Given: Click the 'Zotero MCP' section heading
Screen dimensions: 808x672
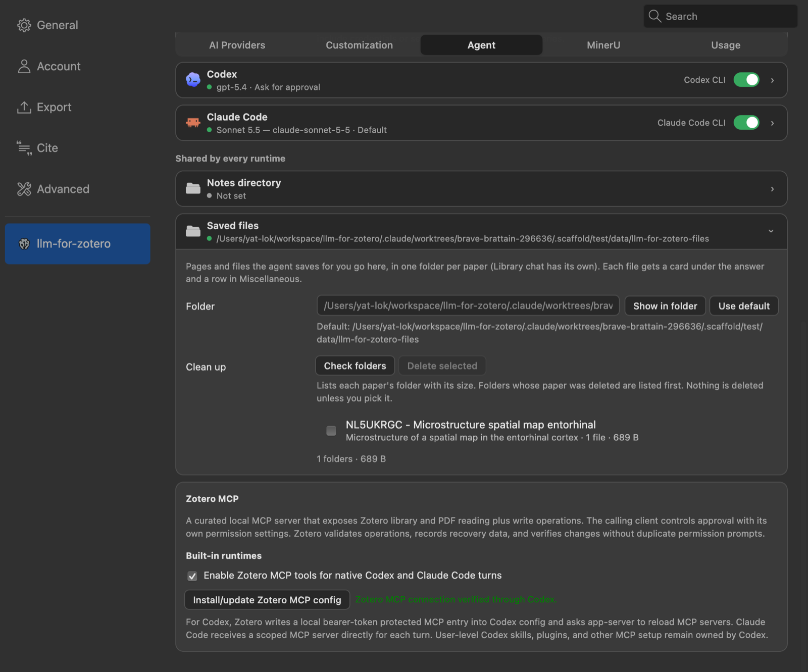Looking at the screenshot, I should pyautogui.click(x=212, y=499).
